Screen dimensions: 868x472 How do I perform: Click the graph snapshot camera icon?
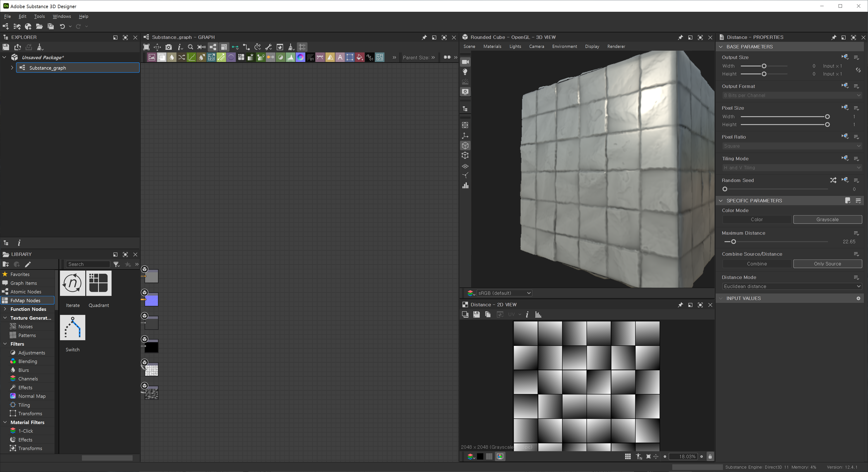tap(169, 47)
